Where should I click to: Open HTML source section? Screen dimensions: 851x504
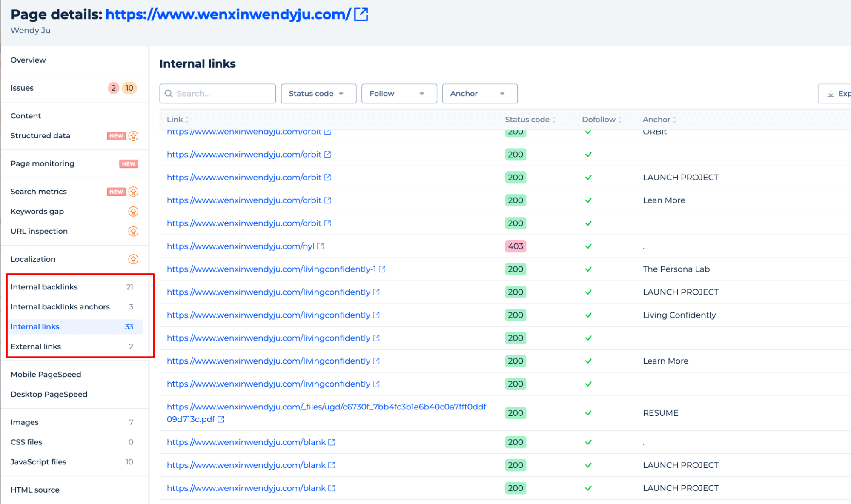(35, 490)
